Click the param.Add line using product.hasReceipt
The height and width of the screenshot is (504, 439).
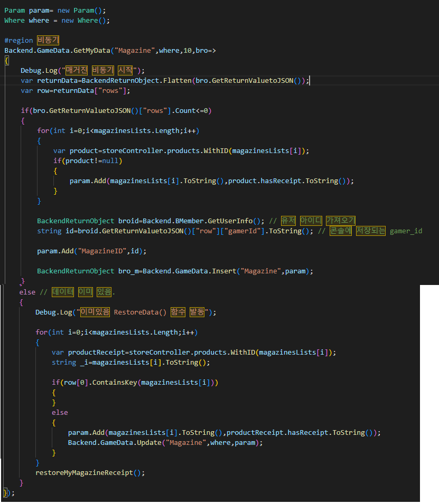click(212, 181)
